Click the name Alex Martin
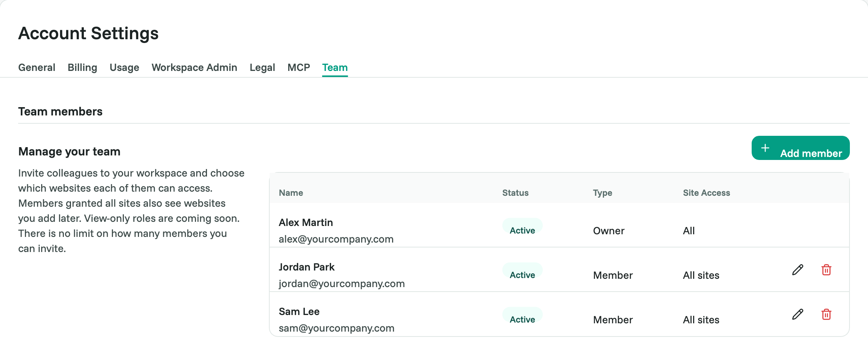The image size is (868, 355). (306, 223)
